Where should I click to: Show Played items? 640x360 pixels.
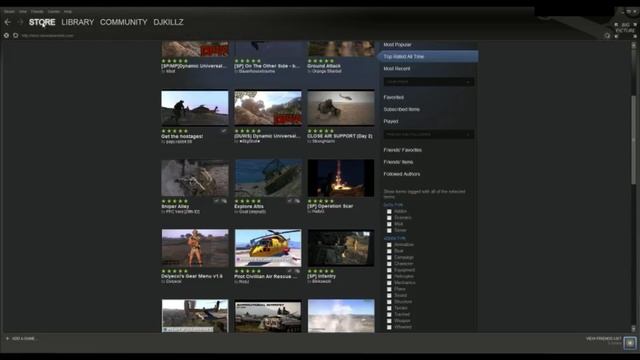coord(391,121)
